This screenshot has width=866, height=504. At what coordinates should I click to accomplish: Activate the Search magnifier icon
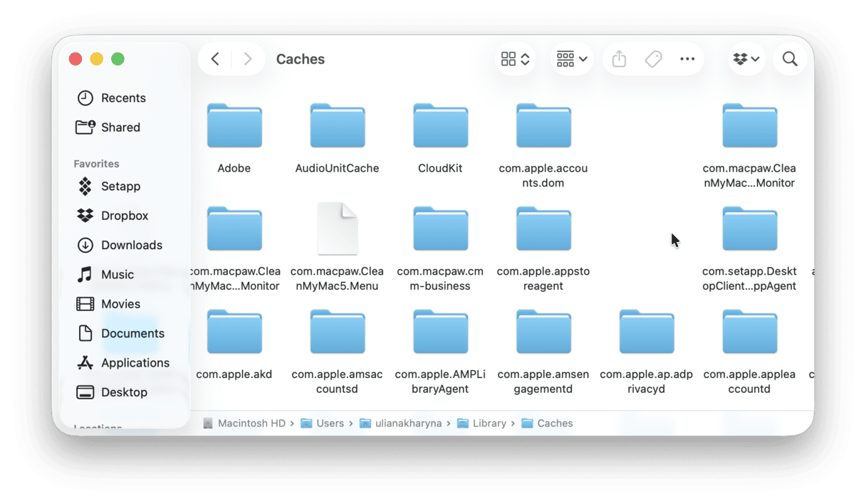click(790, 59)
